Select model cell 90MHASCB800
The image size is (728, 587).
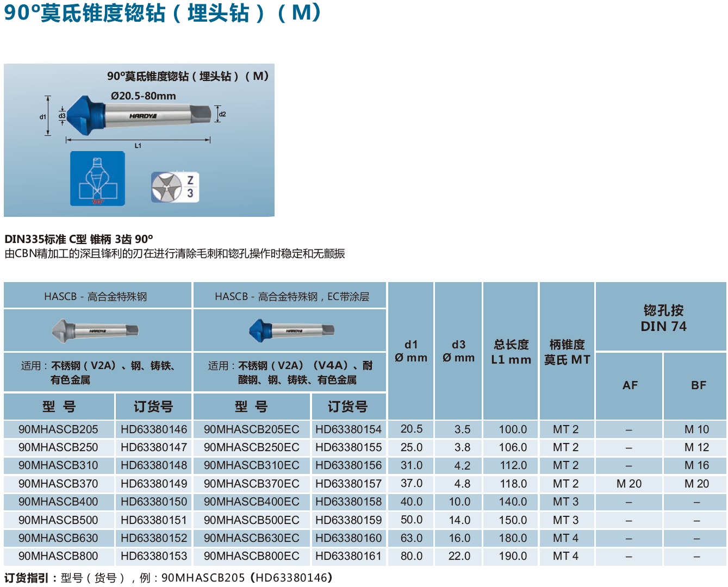click(x=58, y=556)
